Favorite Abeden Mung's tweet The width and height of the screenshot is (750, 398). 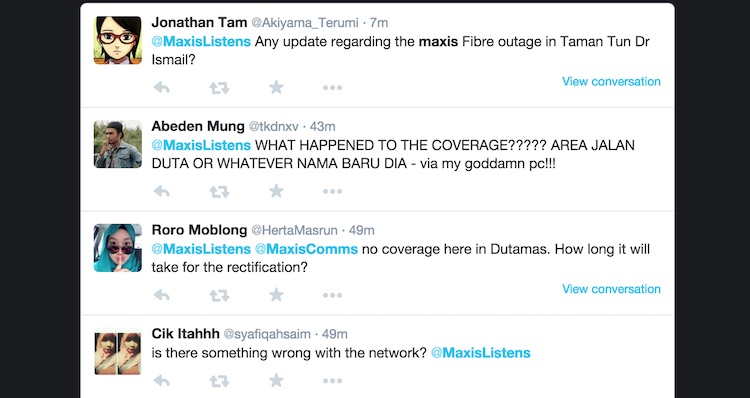[x=276, y=191]
